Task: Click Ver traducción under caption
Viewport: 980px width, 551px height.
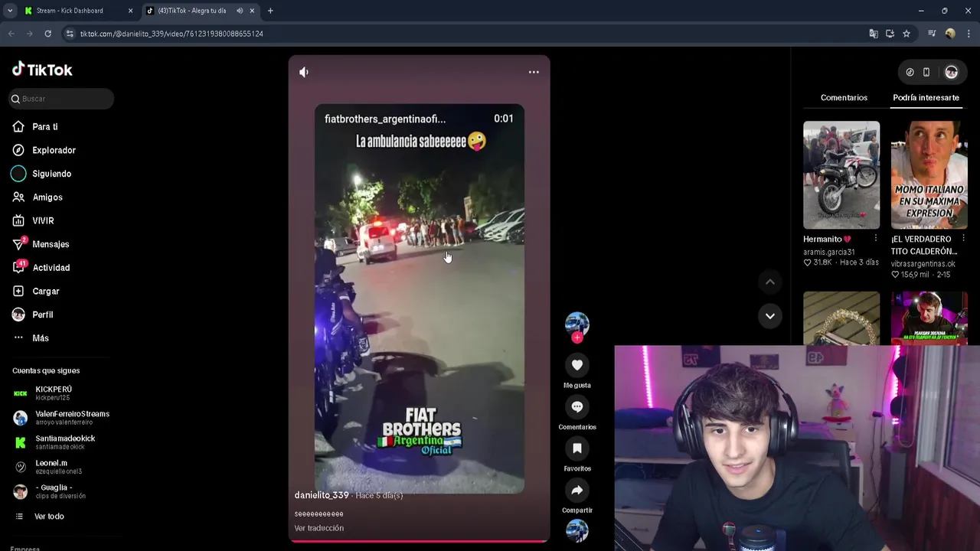Action: coord(319,528)
